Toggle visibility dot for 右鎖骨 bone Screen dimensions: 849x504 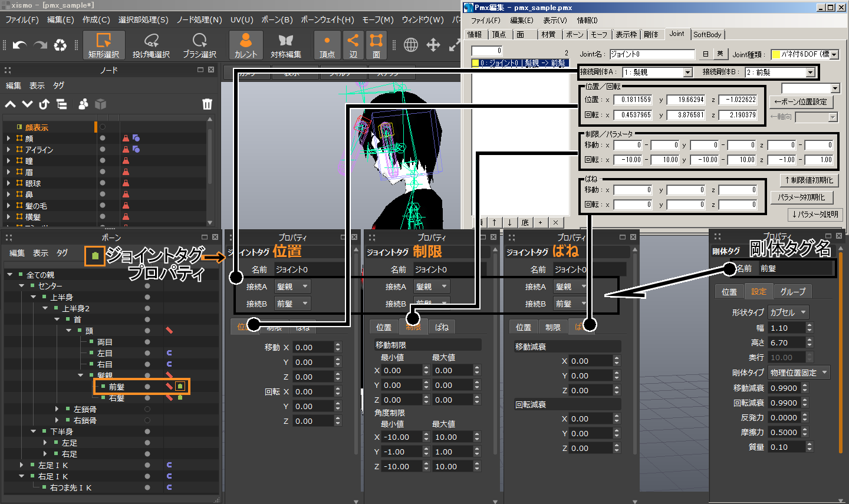point(147,420)
